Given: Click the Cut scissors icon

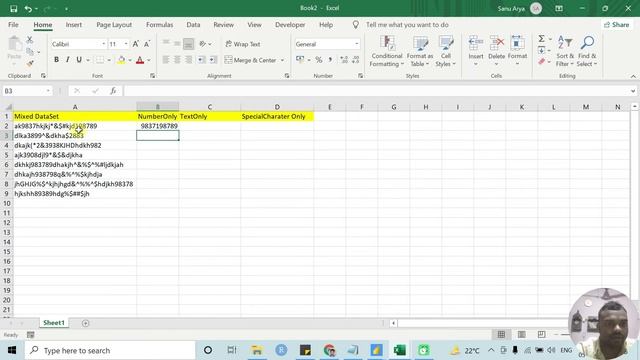Looking at the screenshot, I should click(29, 40).
